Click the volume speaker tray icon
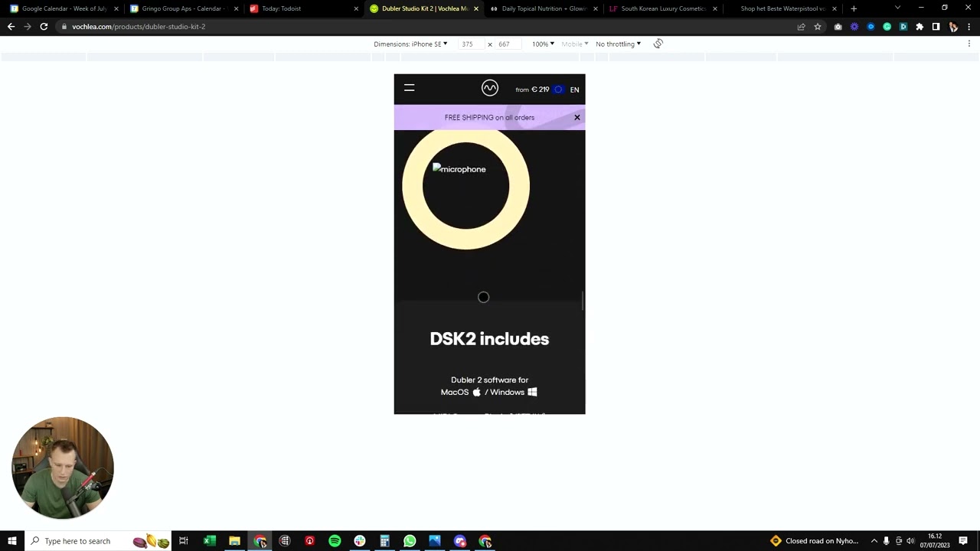The height and width of the screenshot is (551, 980). [910, 541]
